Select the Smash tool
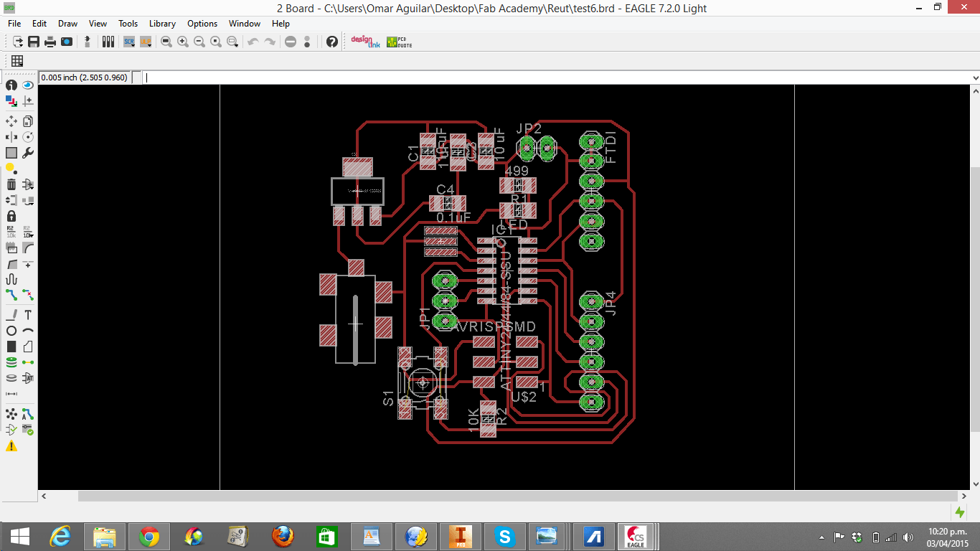 click(11, 248)
